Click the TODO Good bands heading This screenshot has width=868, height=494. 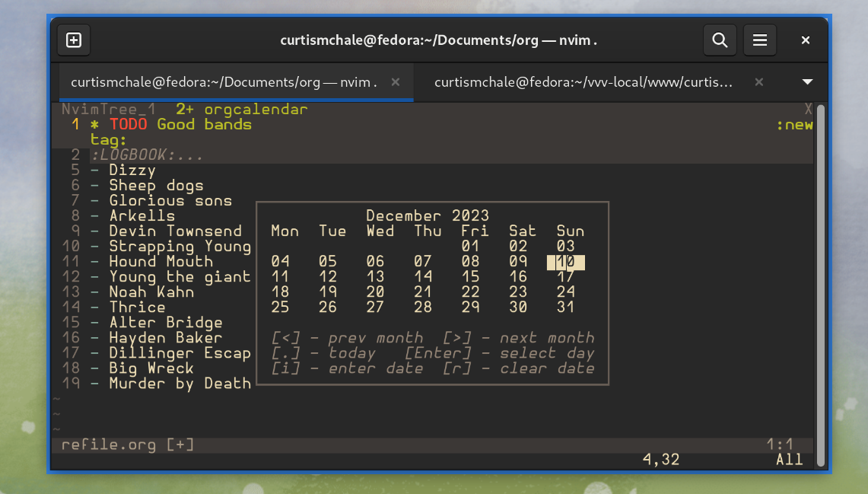(x=180, y=125)
